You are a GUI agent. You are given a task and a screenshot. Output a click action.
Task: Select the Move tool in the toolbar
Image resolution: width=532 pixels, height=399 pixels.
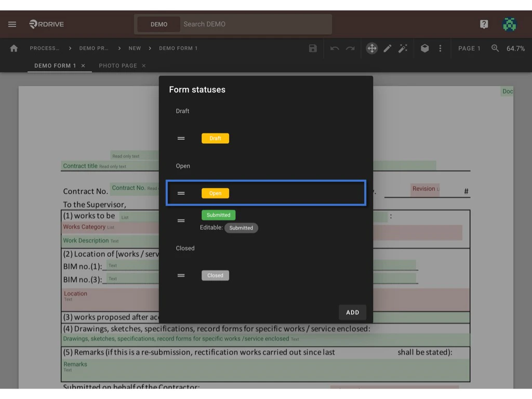(371, 48)
